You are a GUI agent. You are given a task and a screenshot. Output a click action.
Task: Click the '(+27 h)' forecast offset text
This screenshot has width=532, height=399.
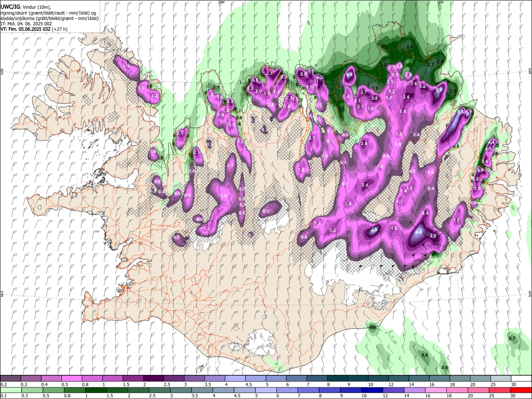(x=60, y=29)
